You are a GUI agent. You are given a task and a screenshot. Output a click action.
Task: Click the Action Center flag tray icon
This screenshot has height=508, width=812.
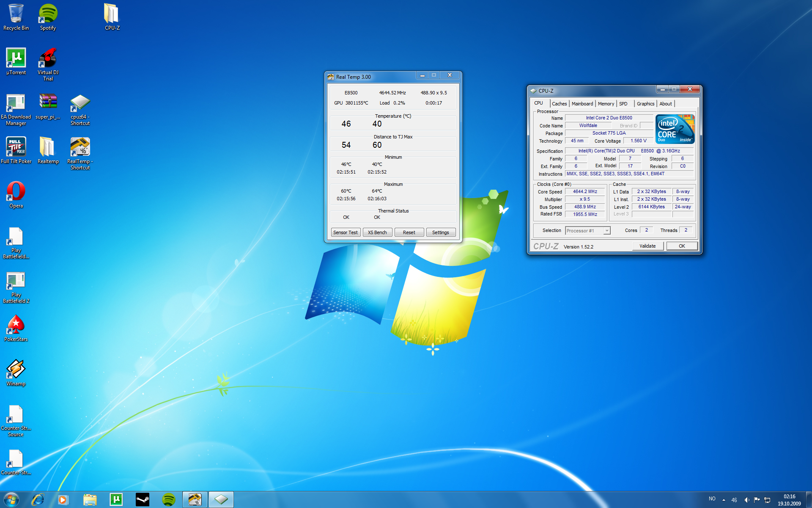pyautogui.click(x=757, y=500)
